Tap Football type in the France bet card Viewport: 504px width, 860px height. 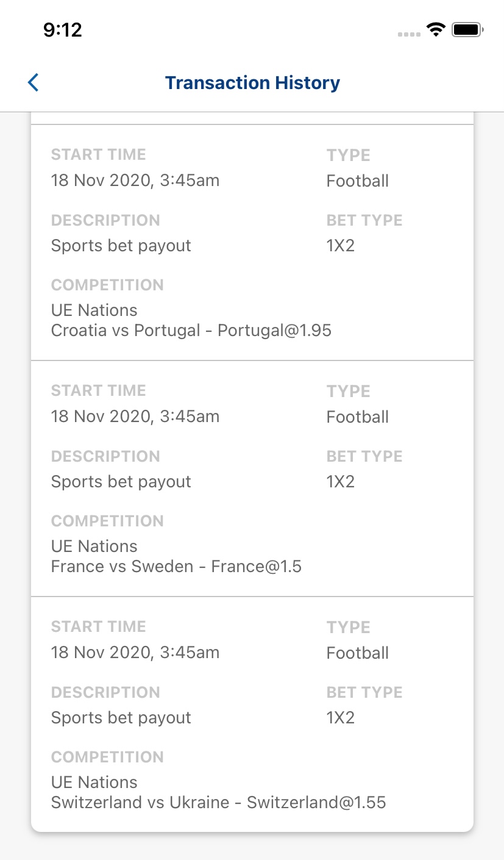tap(358, 417)
